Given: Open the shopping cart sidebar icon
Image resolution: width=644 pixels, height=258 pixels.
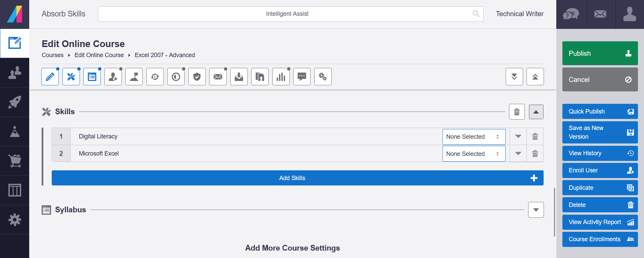Looking at the screenshot, I should (x=14, y=161).
